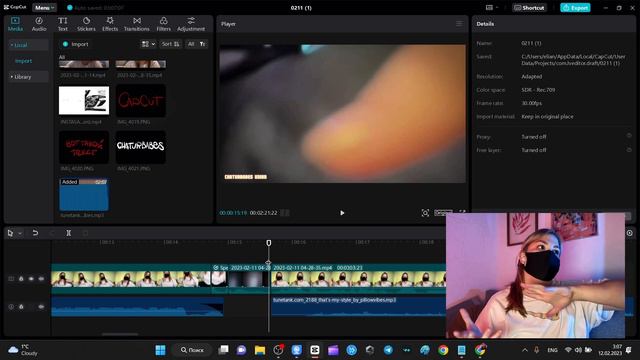This screenshot has width=640, height=360.
Task: Click the Keep in original place value
Action: (547, 117)
